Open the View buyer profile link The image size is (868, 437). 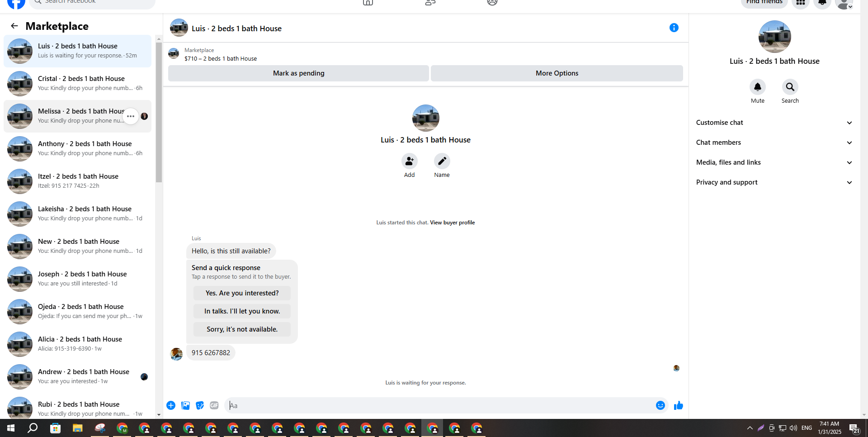coord(452,223)
